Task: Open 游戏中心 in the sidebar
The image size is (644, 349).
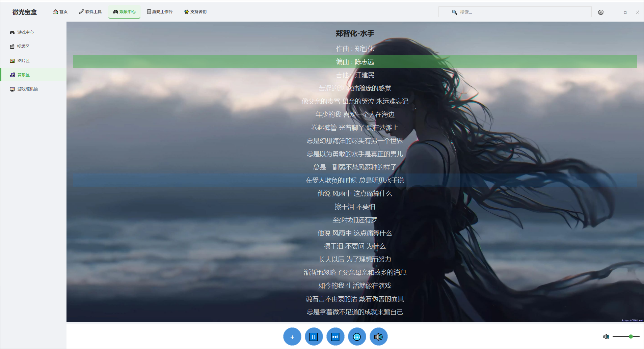Action: coord(33,32)
